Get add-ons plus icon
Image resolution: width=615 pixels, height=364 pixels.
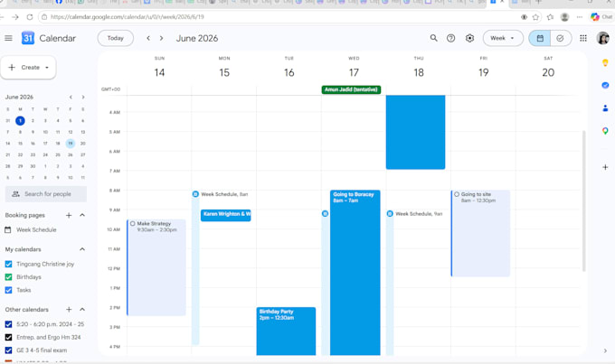(x=605, y=167)
